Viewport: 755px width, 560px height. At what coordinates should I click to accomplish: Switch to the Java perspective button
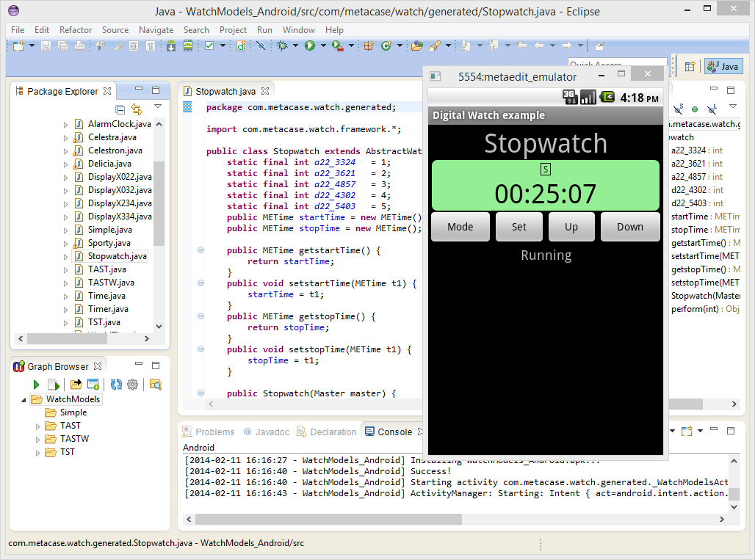723,67
